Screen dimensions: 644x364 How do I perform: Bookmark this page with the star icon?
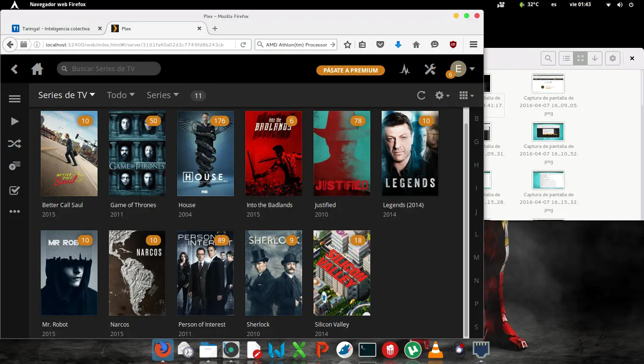tap(348, 45)
